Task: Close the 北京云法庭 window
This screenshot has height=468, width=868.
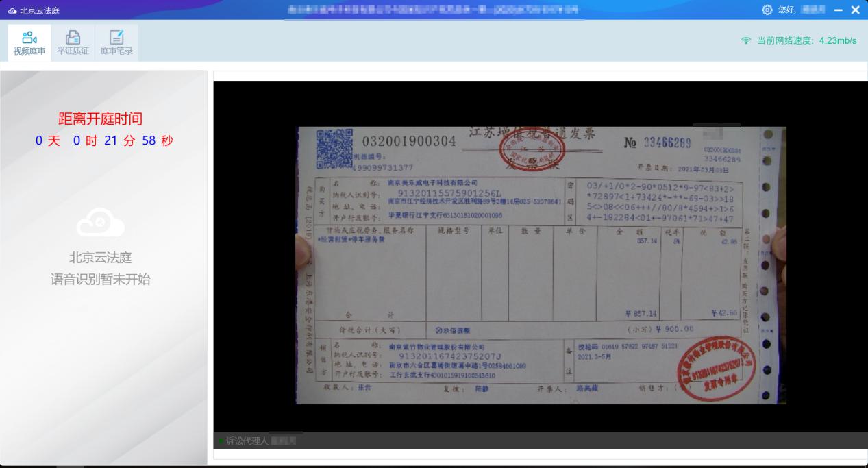Action: (855, 10)
